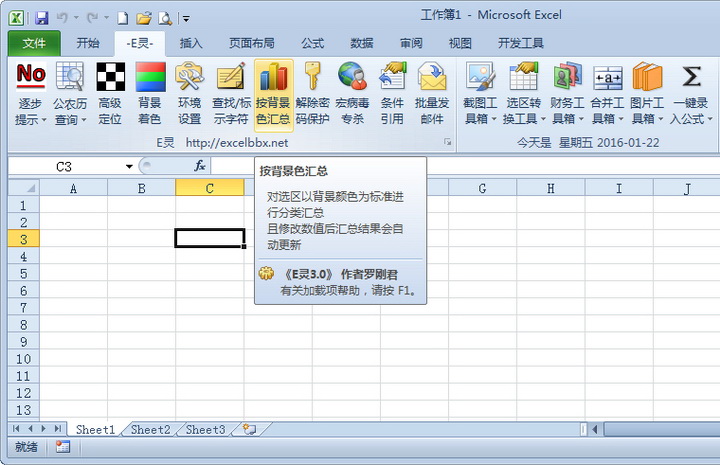The image size is (720, 465).
Task: Click 选区转换工具 table icon
Action: [x=523, y=76]
